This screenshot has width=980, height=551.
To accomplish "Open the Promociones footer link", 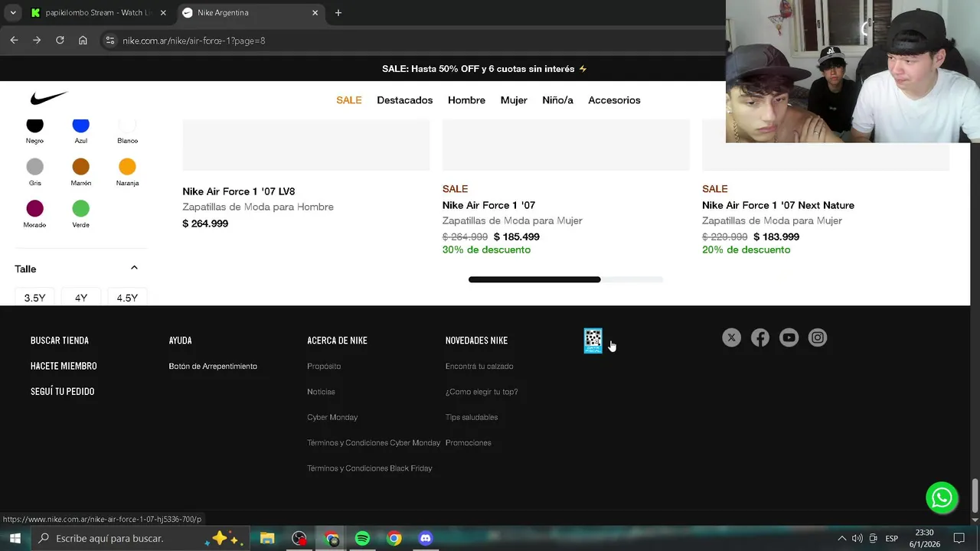I will tap(469, 443).
